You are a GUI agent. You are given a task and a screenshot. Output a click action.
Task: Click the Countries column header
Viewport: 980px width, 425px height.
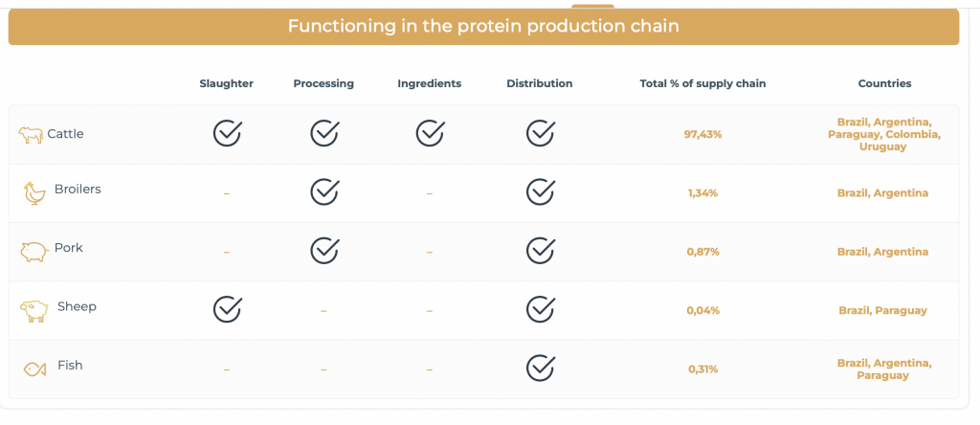pyautogui.click(x=884, y=83)
